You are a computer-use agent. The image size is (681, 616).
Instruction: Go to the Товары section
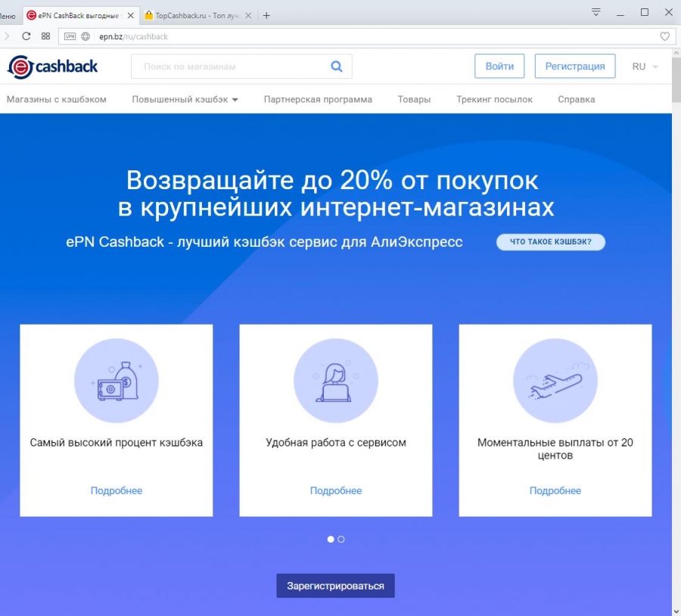coord(415,99)
